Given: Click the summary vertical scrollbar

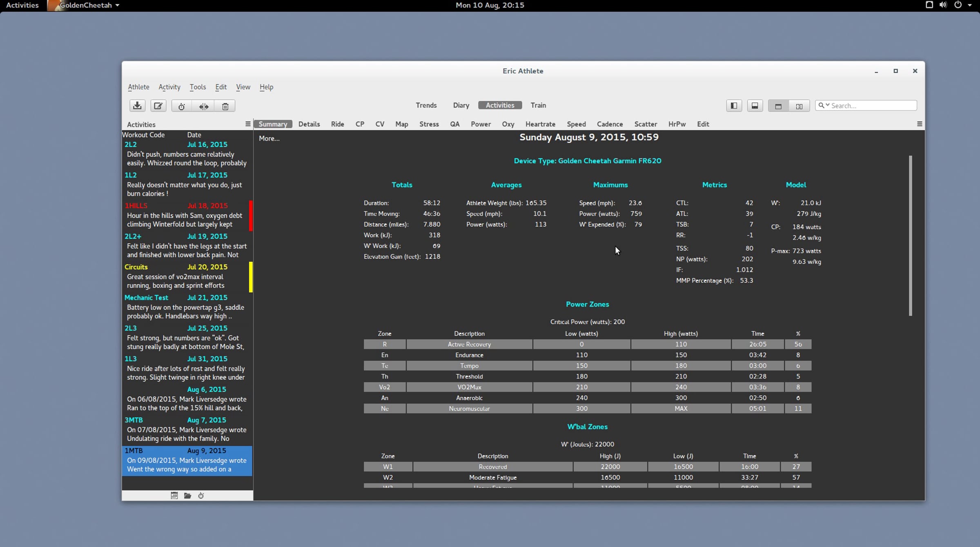Looking at the screenshot, I should (910, 236).
